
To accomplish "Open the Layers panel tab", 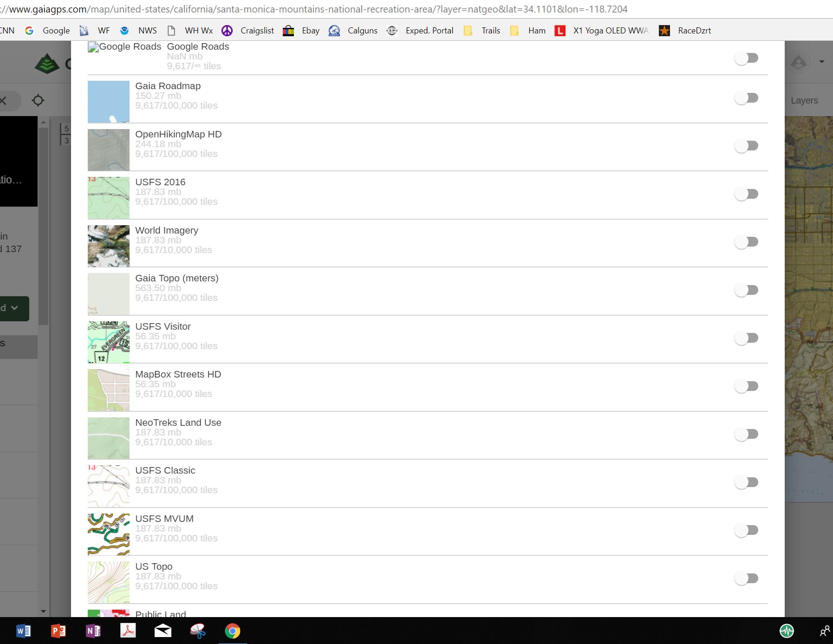I will [804, 100].
